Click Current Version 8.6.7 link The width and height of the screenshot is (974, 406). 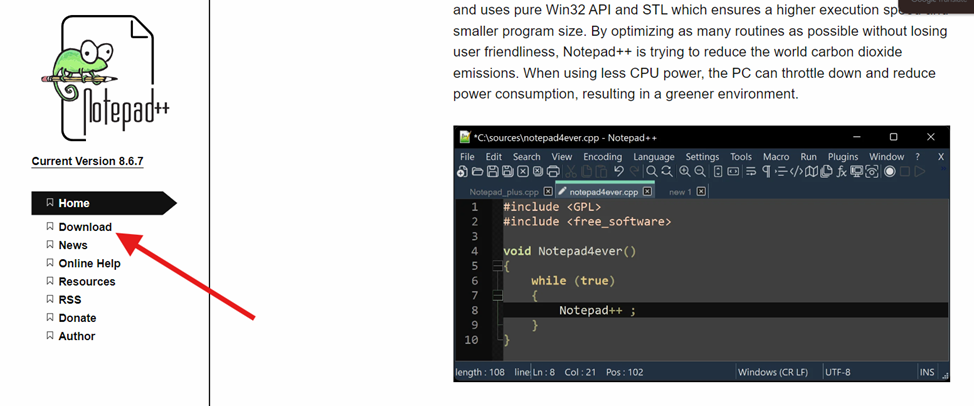pos(88,161)
